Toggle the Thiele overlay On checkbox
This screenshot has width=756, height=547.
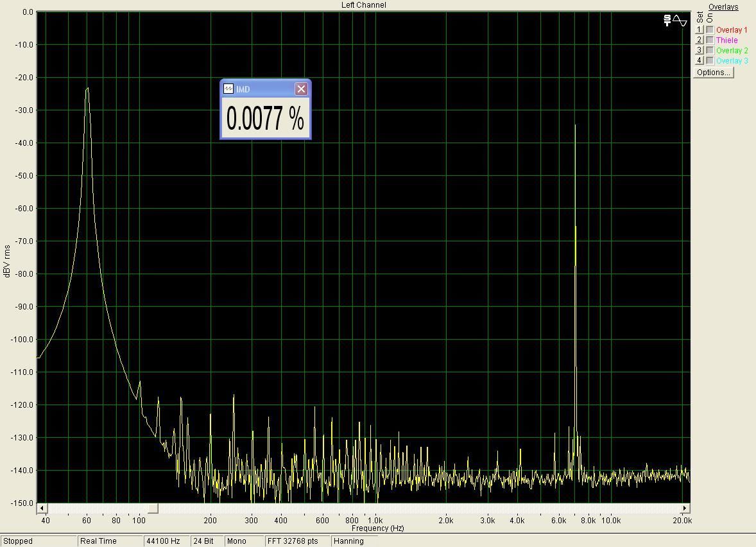point(710,40)
